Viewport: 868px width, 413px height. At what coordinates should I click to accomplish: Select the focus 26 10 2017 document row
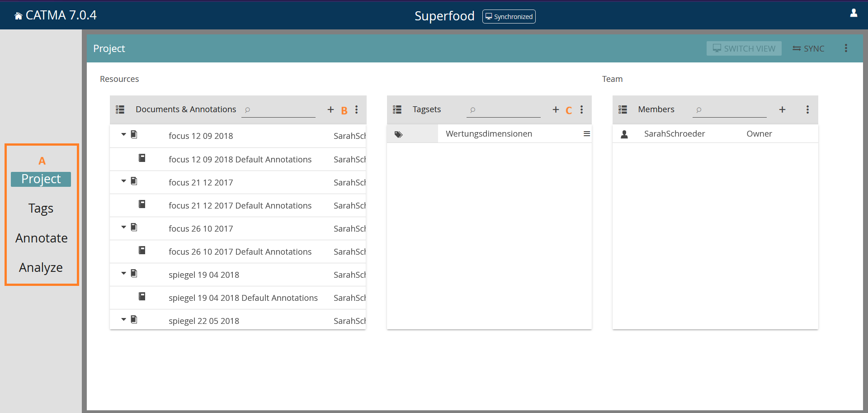coord(238,228)
